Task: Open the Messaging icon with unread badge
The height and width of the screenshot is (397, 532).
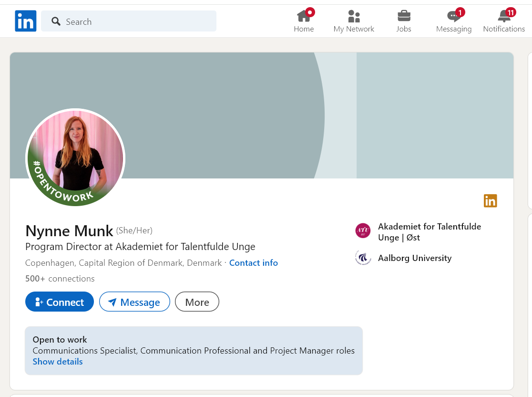Action: point(453,17)
